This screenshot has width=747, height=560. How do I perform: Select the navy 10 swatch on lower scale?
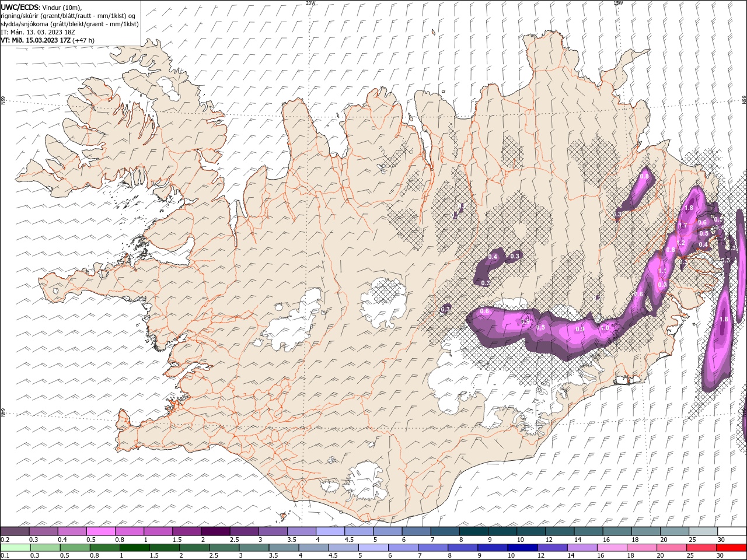(523, 548)
